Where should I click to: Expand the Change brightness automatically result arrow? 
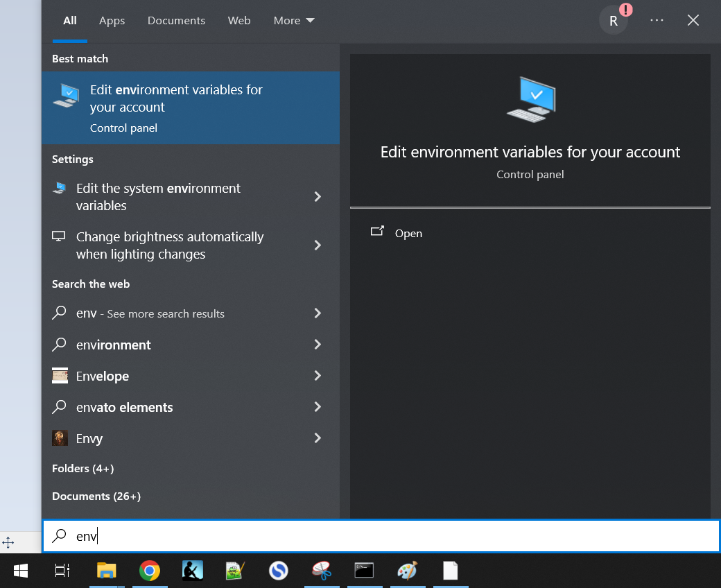(318, 245)
